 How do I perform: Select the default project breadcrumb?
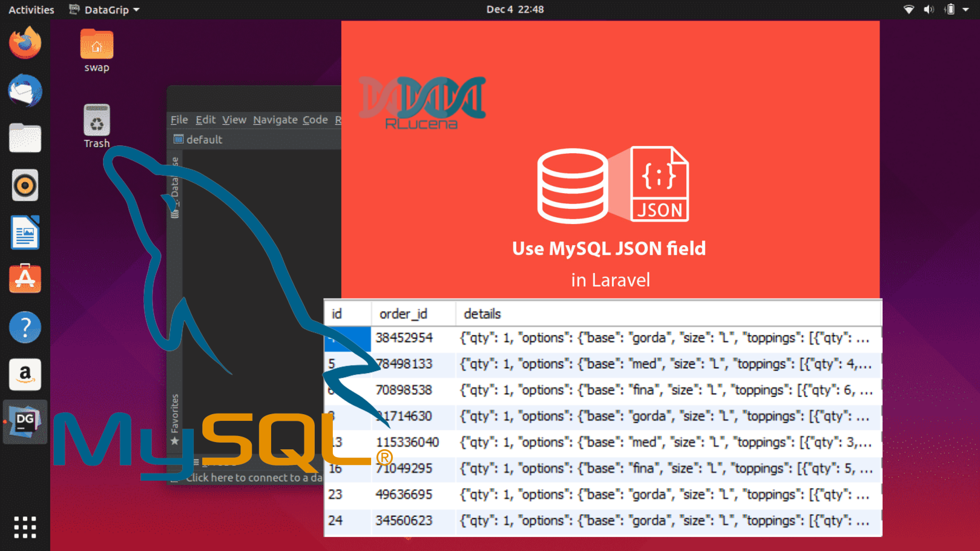[x=199, y=139]
